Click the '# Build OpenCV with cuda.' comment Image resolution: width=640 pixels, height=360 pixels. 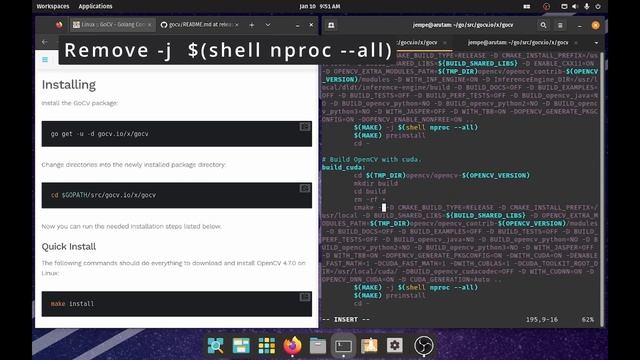click(371, 159)
